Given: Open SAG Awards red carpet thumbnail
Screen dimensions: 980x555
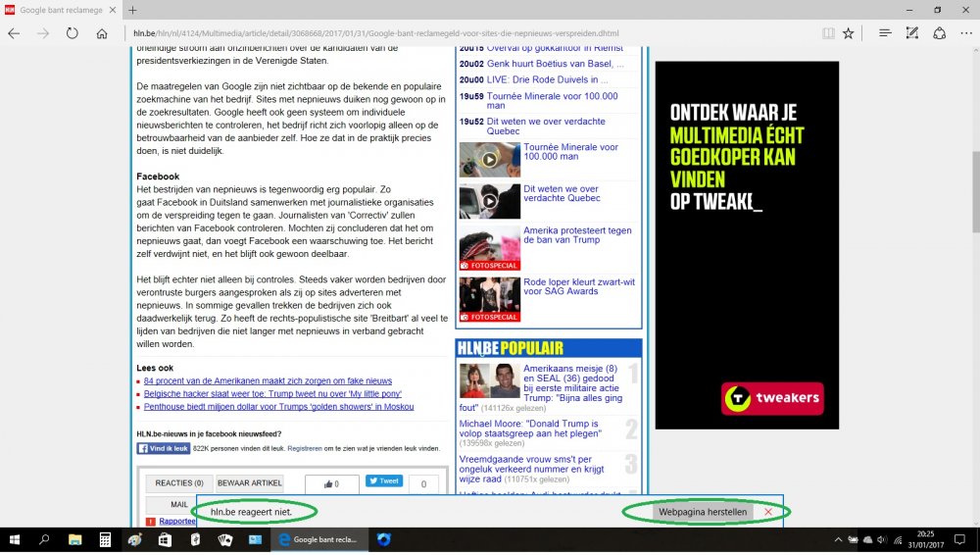Looking at the screenshot, I should [489, 299].
